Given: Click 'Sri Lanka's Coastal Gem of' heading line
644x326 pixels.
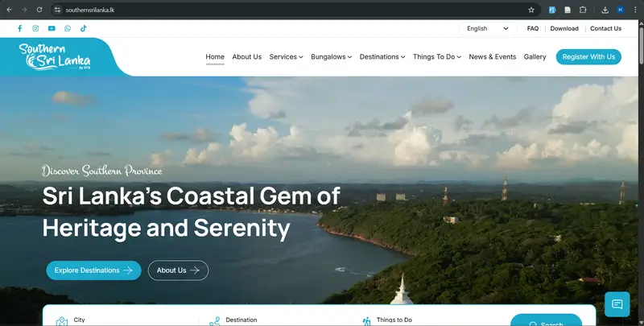Looking at the screenshot, I should 192,196.
